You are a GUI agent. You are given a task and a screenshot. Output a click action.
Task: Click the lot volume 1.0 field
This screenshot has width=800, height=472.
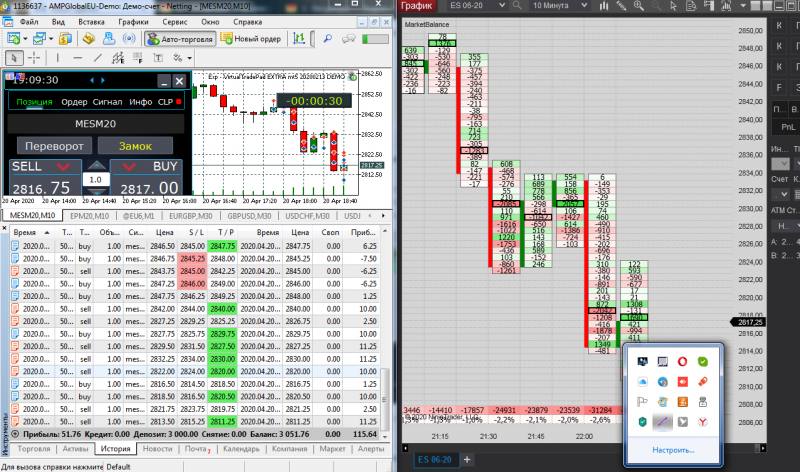pos(95,180)
